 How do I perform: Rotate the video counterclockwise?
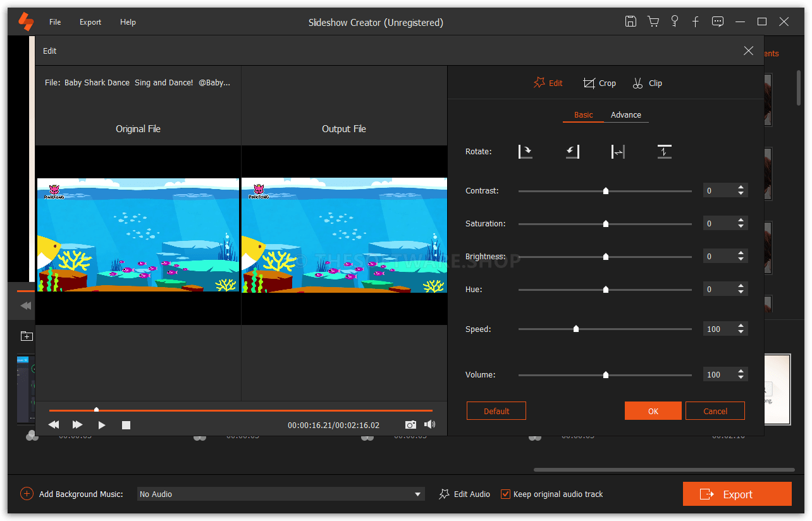pyautogui.click(x=572, y=151)
